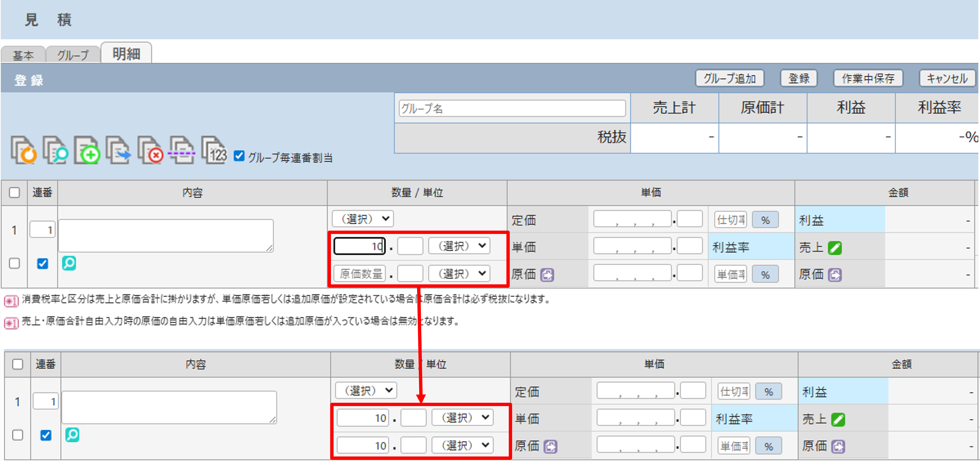Viewport: 980px width, 461px height.
Task: Switch to the 基本 tab
Action: pyautogui.click(x=23, y=55)
